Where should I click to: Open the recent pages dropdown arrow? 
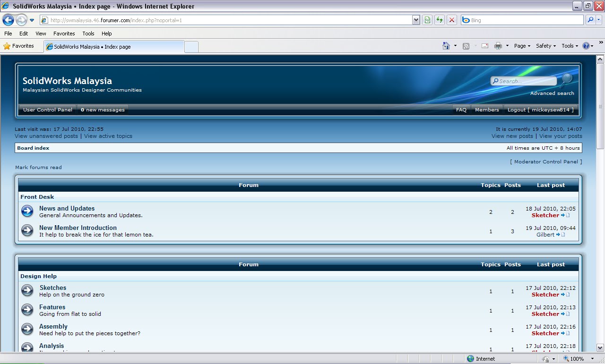point(32,20)
